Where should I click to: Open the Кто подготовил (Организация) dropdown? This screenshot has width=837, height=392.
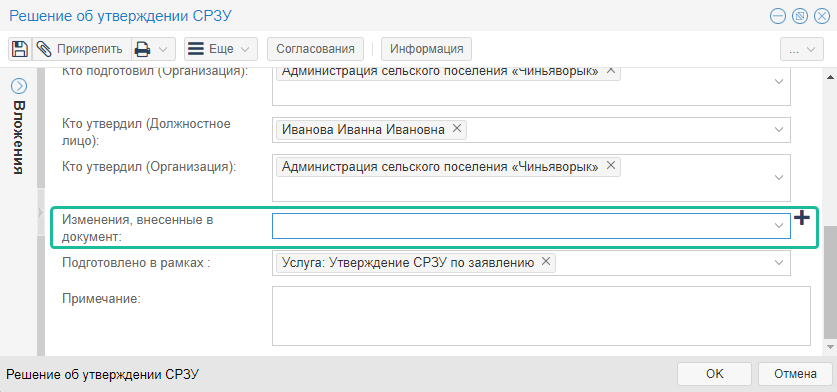point(779,82)
